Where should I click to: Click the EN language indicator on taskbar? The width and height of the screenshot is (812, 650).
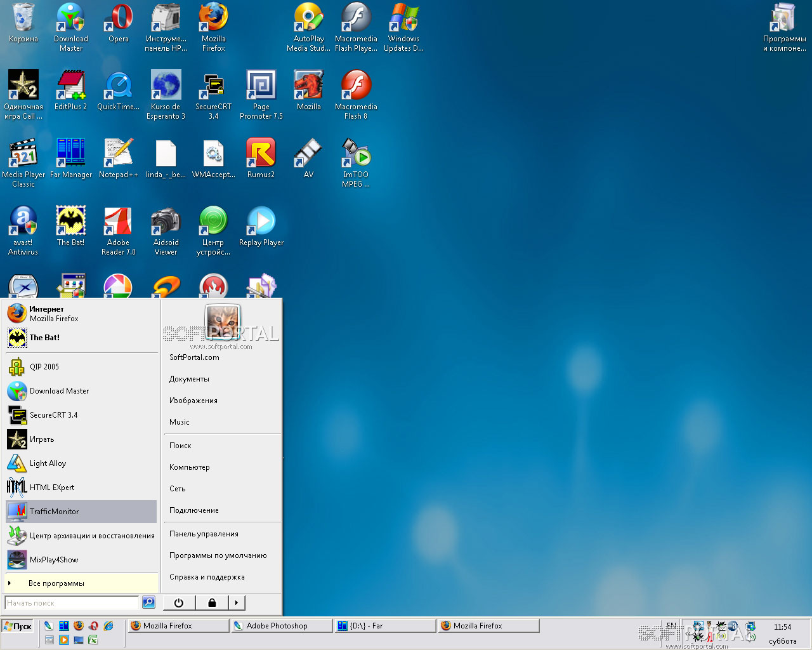coord(671,626)
